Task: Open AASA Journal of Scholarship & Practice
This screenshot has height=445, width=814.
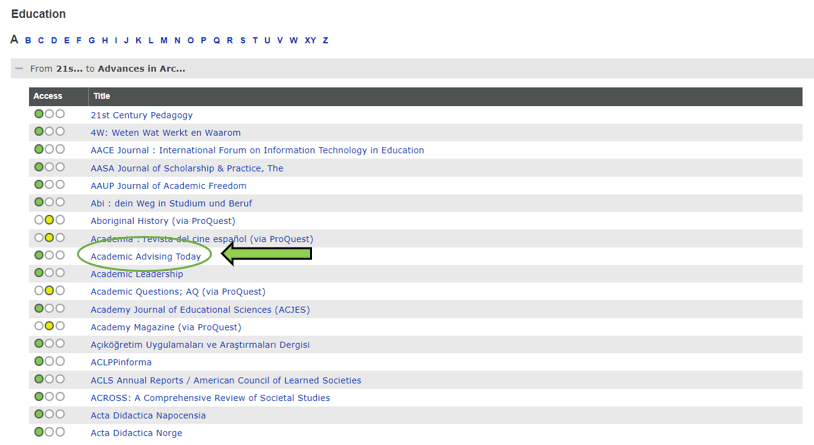Action: coord(187,168)
